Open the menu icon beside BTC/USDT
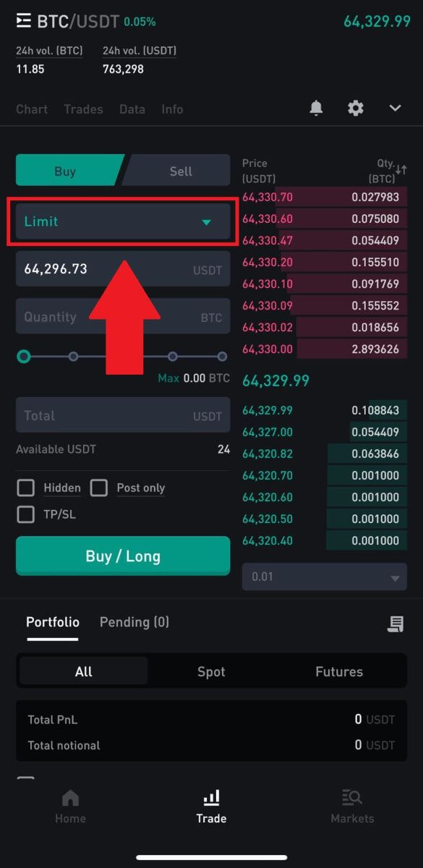Viewport: 423px width, 868px height. coord(25,20)
